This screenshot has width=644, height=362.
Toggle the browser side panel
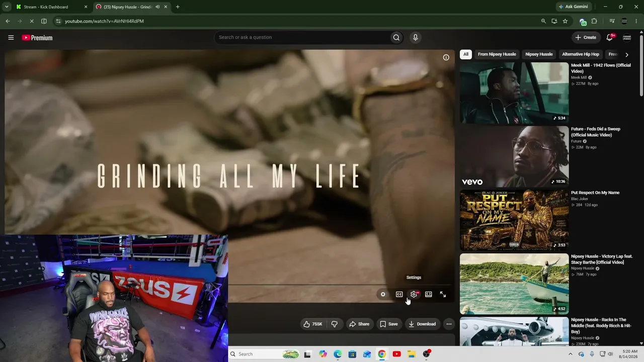[44, 21]
